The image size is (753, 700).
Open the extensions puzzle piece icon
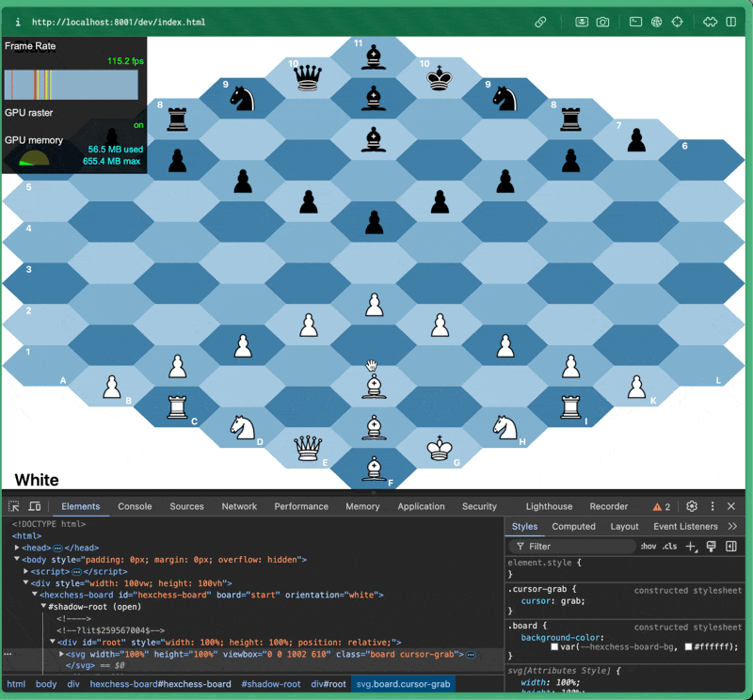coord(710,22)
